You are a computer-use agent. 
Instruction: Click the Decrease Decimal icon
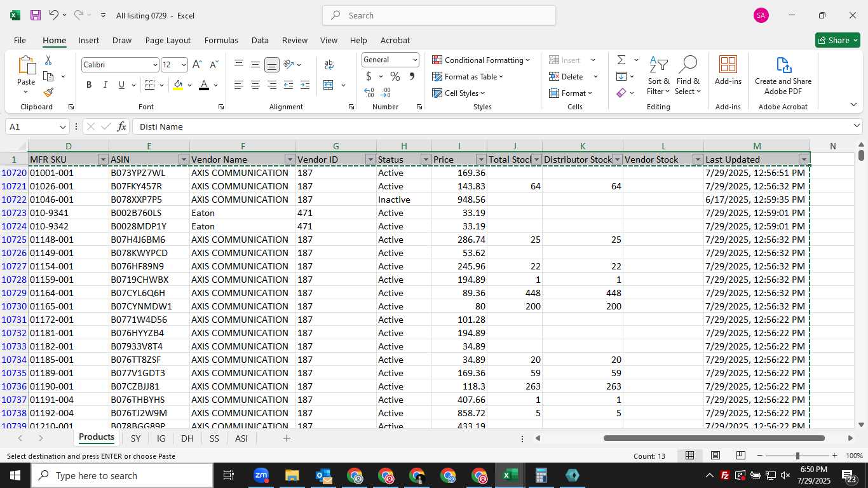click(386, 93)
